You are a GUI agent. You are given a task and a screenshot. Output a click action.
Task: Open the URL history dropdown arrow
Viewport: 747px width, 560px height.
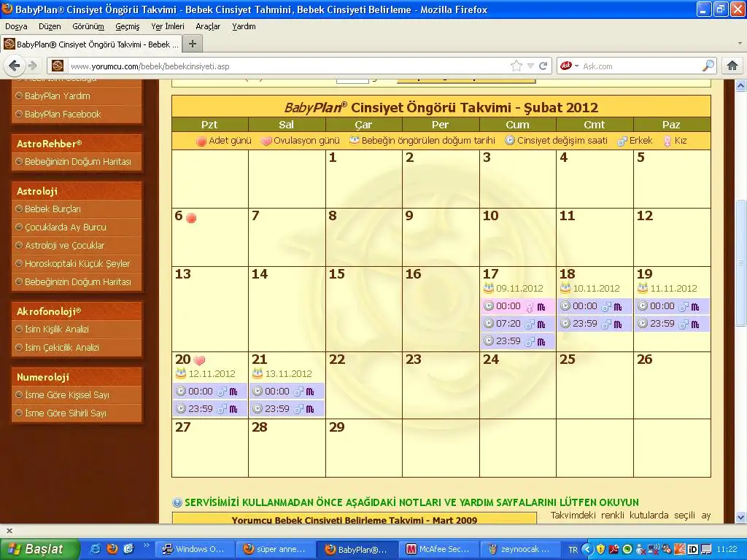[x=530, y=66]
